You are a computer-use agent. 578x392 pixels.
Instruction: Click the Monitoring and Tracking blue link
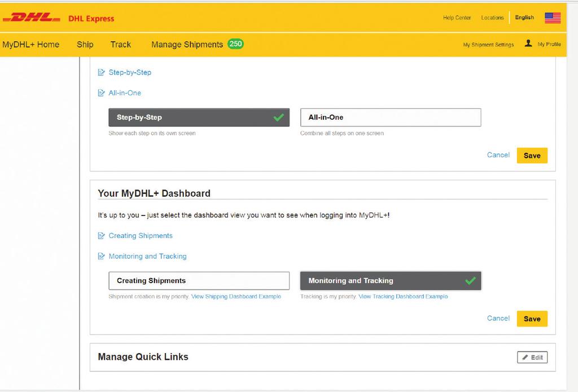147,257
